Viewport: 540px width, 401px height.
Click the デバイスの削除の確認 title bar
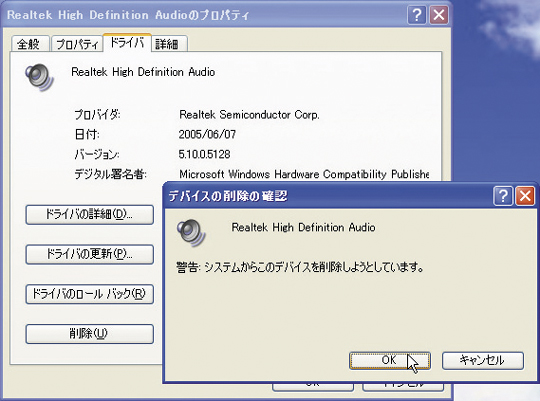[327, 196]
